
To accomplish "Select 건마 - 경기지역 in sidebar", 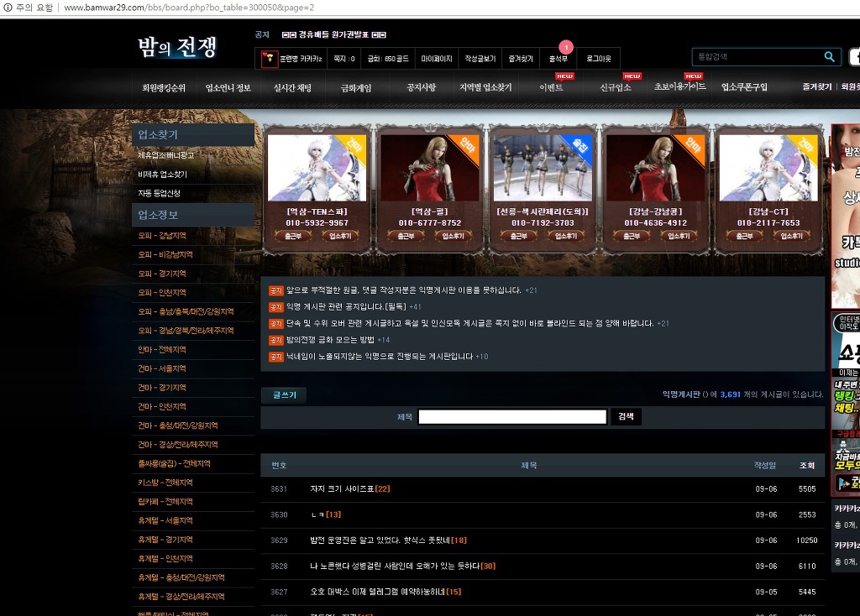I will 162,388.
